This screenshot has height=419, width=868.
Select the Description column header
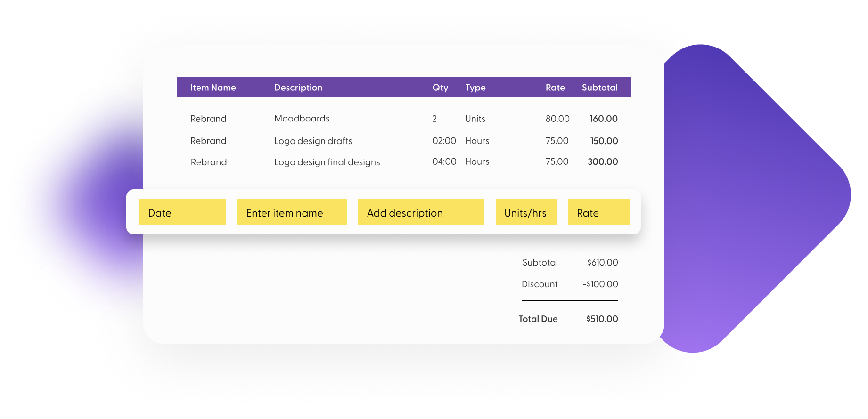[298, 88]
